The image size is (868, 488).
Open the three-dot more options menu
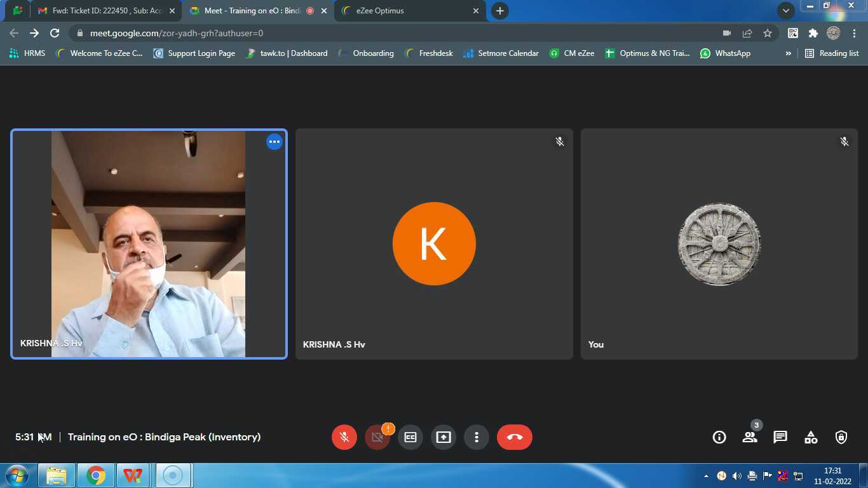(477, 437)
